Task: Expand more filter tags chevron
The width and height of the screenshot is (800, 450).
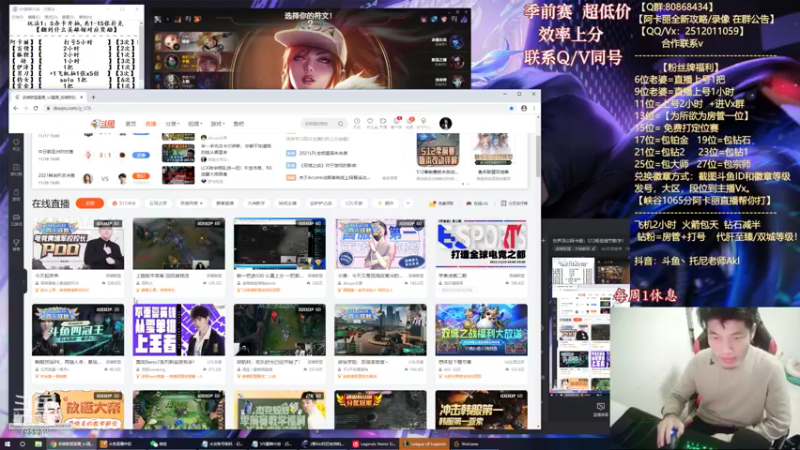Action: [x=408, y=203]
